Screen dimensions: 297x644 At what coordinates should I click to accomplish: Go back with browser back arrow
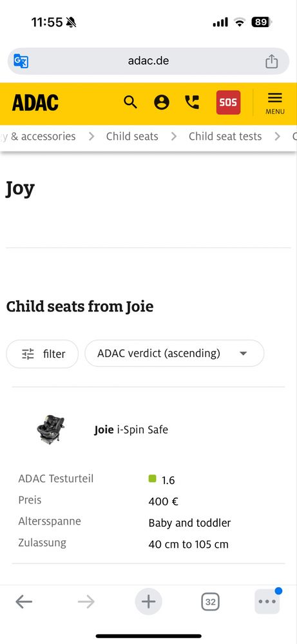[24, 602]
